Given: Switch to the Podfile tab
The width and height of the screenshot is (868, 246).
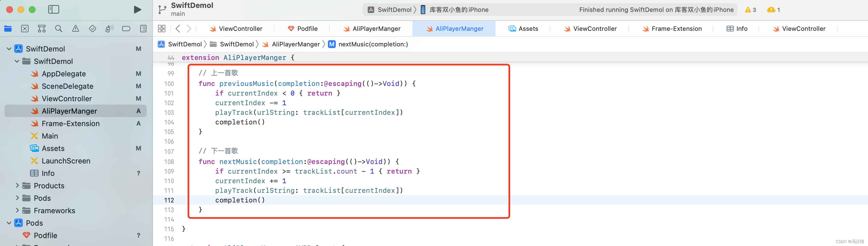Looking at the screenshot, I should point(302,29).
